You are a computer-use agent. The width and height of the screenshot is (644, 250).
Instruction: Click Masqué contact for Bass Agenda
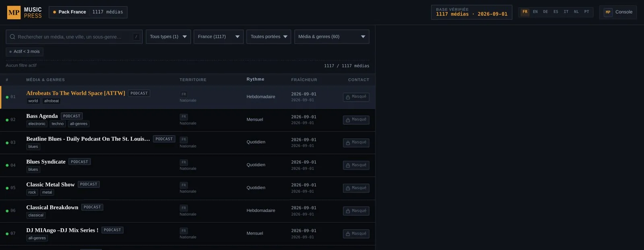point(356,120)
